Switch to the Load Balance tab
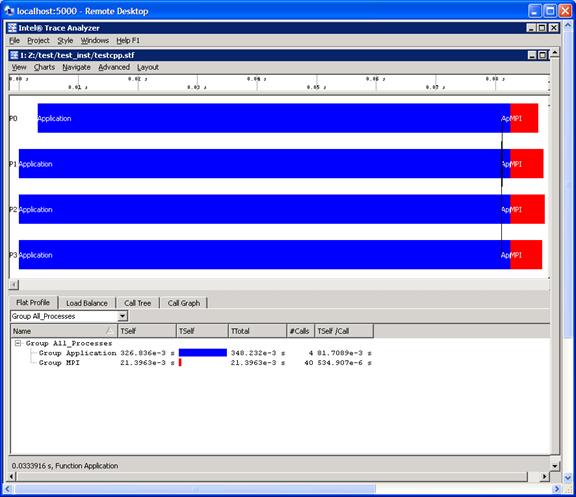Viewport: 576px width, 497px height. point(87,303)
